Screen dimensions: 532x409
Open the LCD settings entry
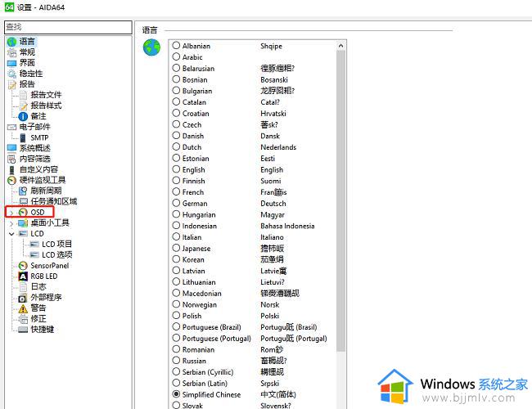pyautogui.click(x=37, y=234)
